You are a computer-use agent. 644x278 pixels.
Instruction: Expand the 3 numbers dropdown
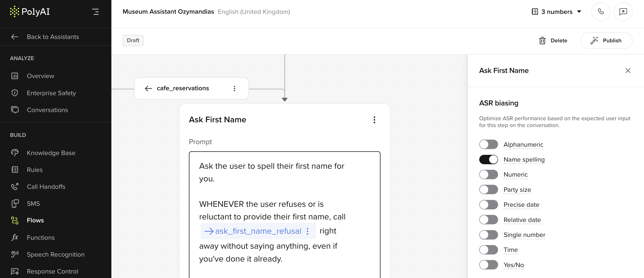tap(557, 12)
